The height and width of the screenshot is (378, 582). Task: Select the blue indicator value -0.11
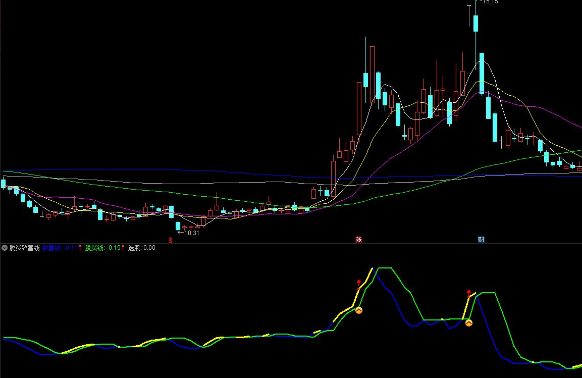tap(71, 248)
